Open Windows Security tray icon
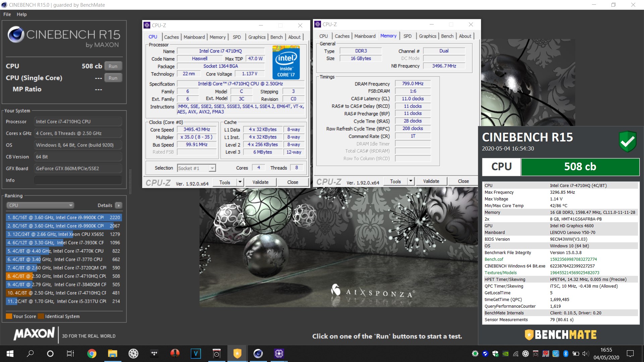The image size is (644, 362). pos(495,354)
